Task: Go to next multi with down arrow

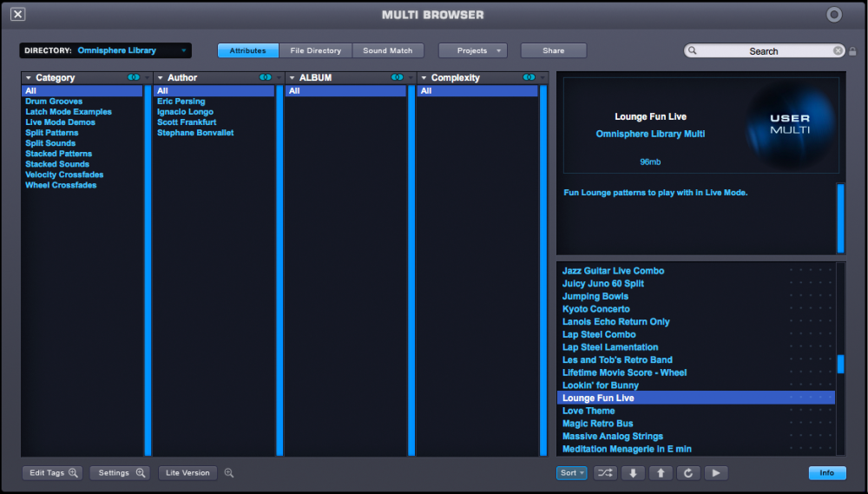Action: coord(633,473)
